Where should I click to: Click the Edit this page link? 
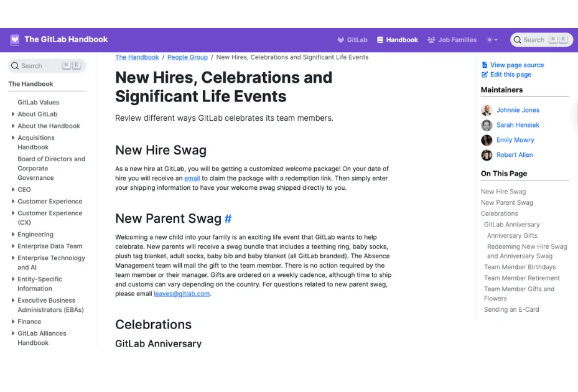(x=511, y=75)
